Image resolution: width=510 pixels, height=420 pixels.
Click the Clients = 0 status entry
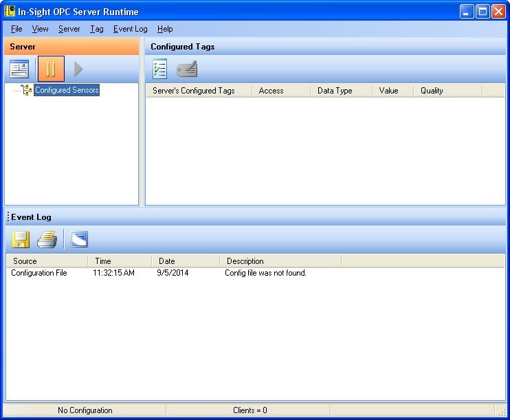(250, 410)
